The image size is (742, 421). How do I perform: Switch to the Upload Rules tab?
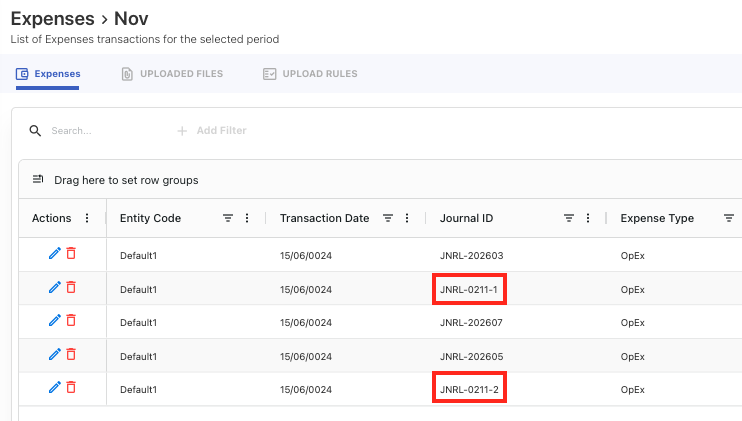(x=309, y=74)
